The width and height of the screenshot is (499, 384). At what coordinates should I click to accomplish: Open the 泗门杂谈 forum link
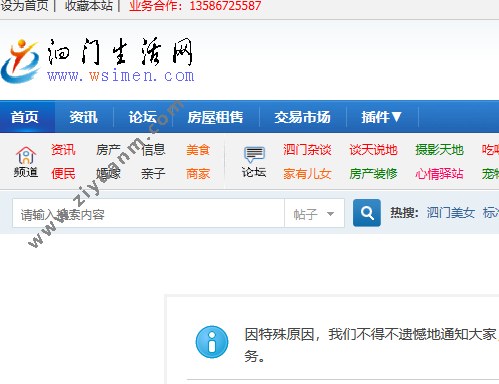click(x=307, y=150)
